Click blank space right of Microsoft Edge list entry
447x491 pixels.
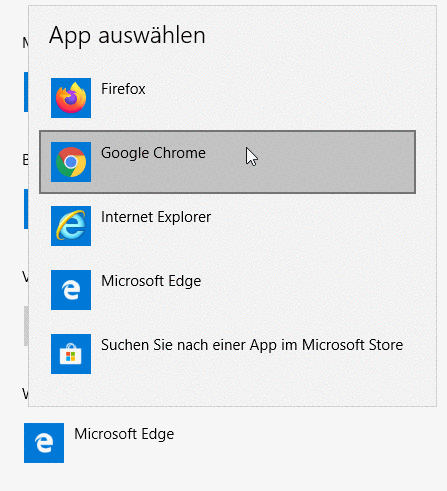[x=308, y=290]
